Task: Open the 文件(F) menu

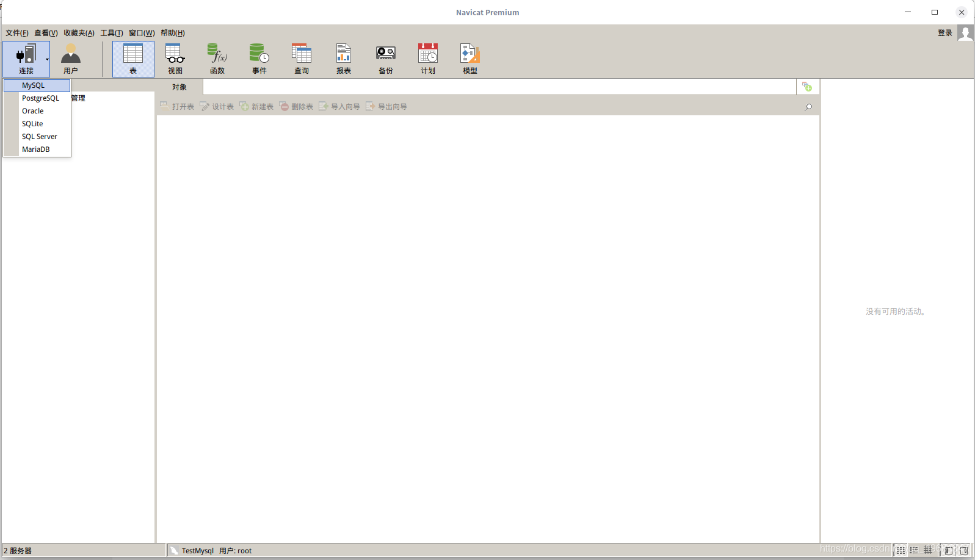Action: point(17,33)
